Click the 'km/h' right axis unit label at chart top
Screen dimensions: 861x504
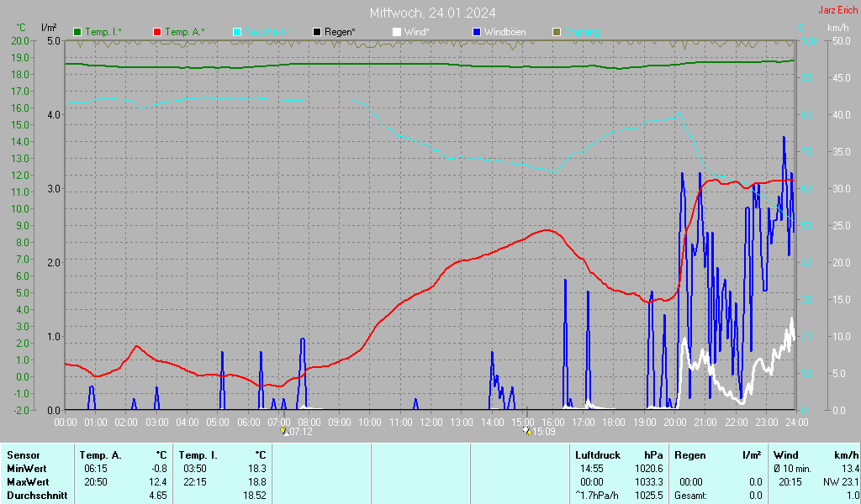coord(838,28)
